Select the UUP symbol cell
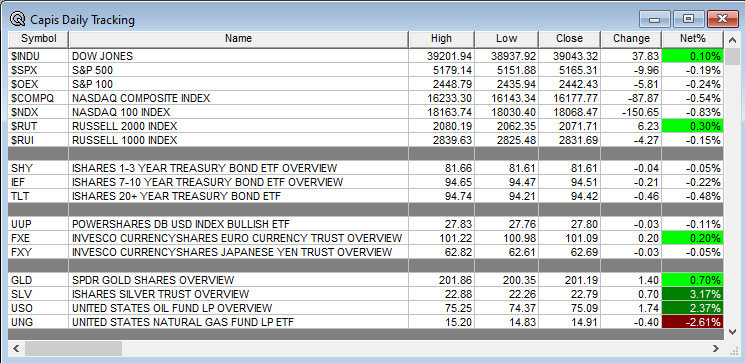Image resolution: width=745 pixels, height=363 pixels. 39,224
